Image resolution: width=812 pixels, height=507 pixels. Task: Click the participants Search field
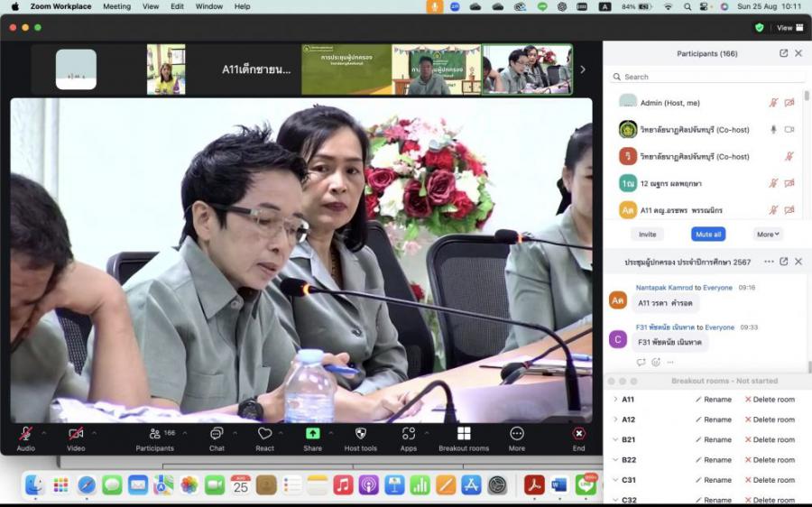click(x=704, y=77)
